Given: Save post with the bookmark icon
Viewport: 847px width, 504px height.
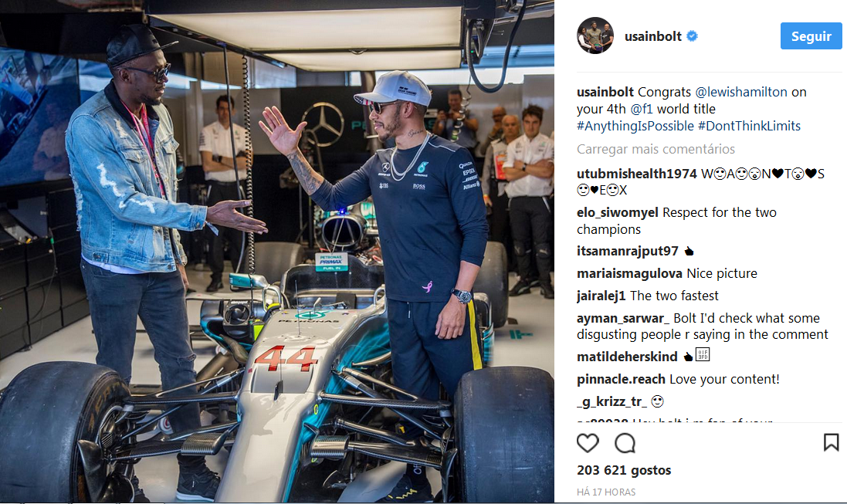Looking at the screenshot, I should [831, 442].
